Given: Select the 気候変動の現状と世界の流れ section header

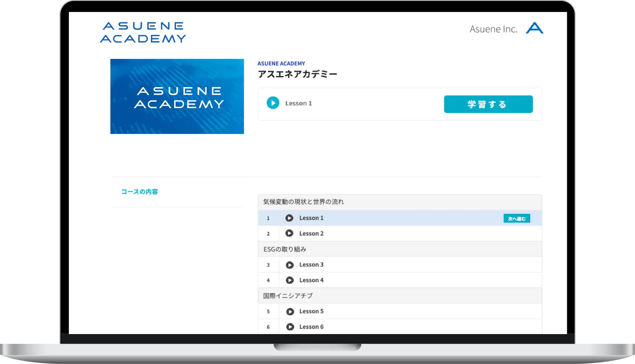Looking at the screenshot, I should [x=303, y=202].
